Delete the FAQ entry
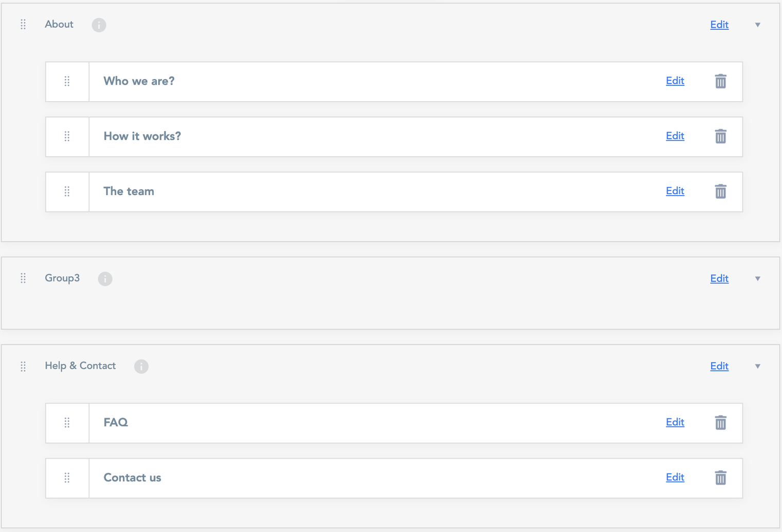This screenshot has height=532, width=782. 720,423
